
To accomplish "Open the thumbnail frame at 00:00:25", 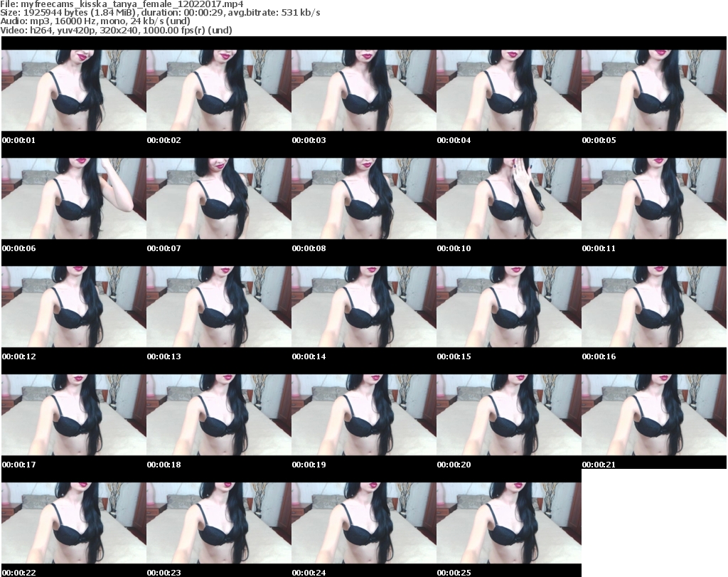I will (x=509, y=523).
